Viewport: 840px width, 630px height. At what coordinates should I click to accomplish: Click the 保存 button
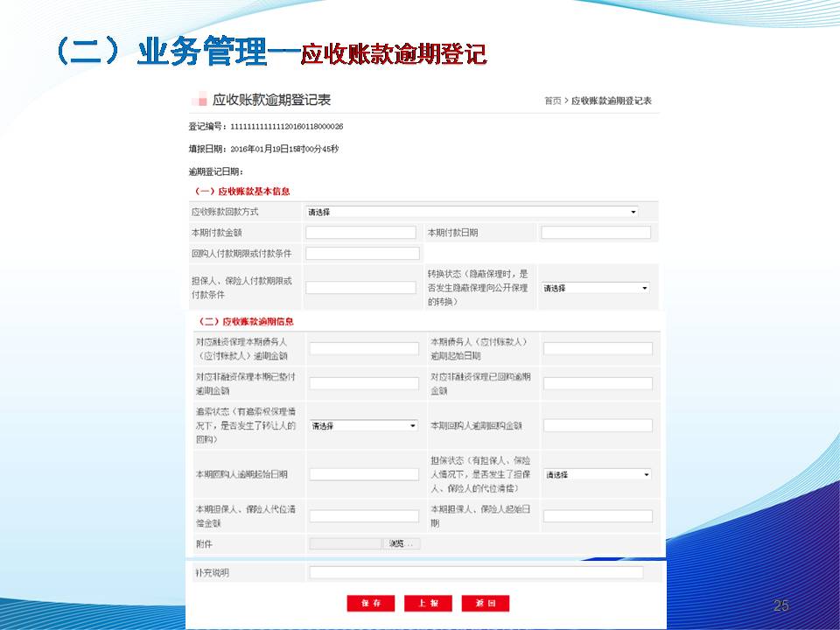(x=371, y=604)
